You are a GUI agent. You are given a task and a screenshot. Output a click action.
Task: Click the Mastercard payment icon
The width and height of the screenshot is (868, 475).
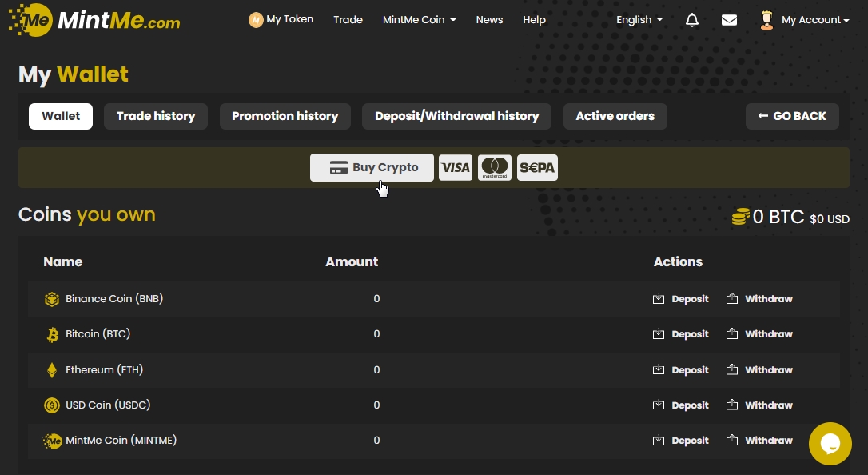pos(495,168)
